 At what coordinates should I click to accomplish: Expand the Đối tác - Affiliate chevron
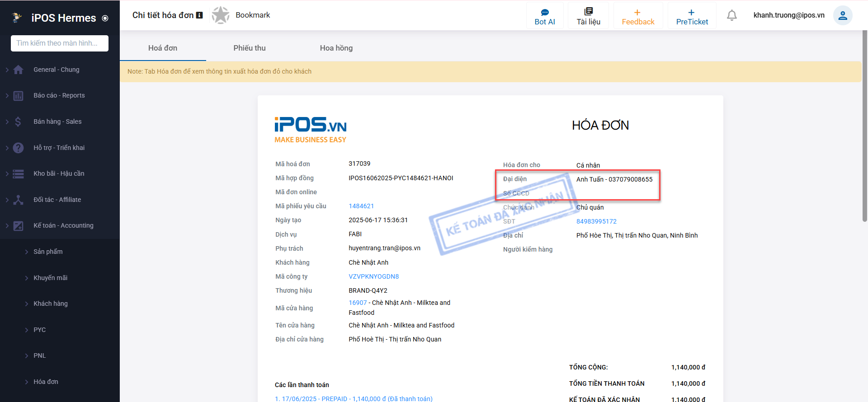(x=7, y=200)
